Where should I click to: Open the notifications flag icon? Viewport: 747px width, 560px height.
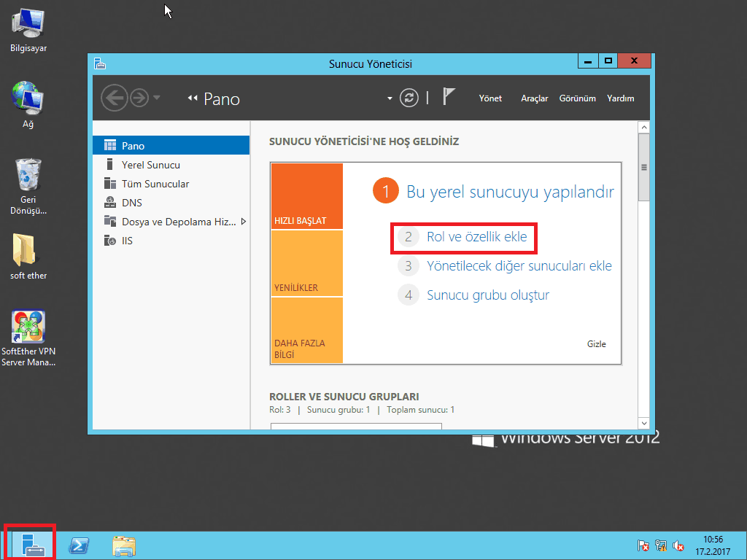449,98
